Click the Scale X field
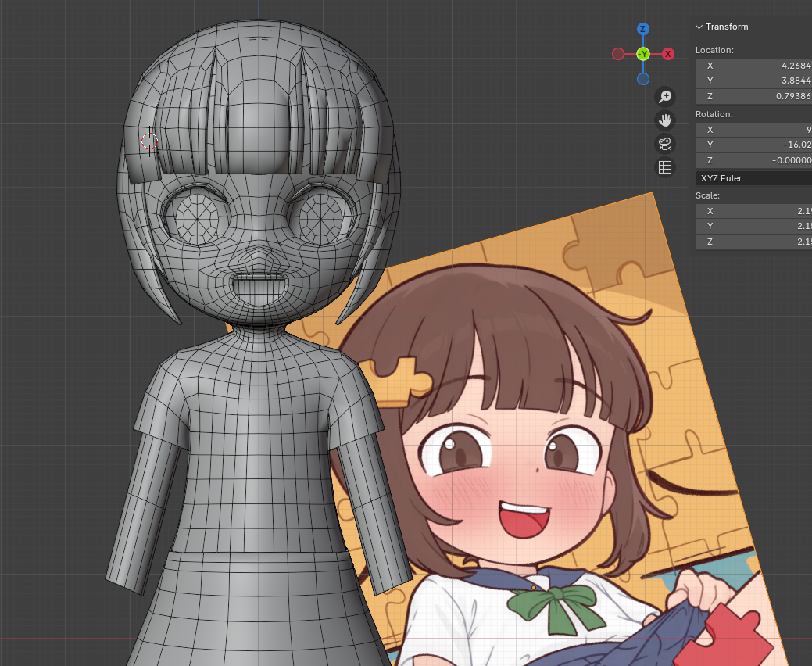This screenshot has height=666, width=812. 753,211
